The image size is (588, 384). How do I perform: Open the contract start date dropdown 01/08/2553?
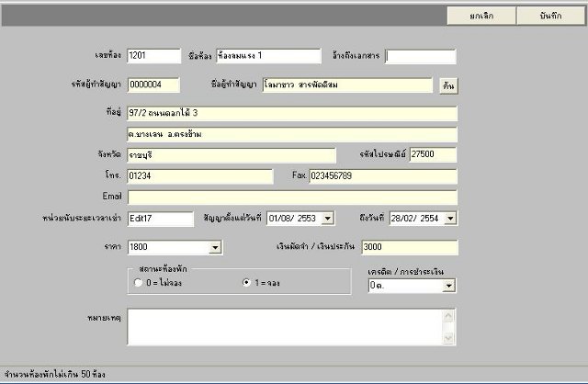click(x=328, y=219)
